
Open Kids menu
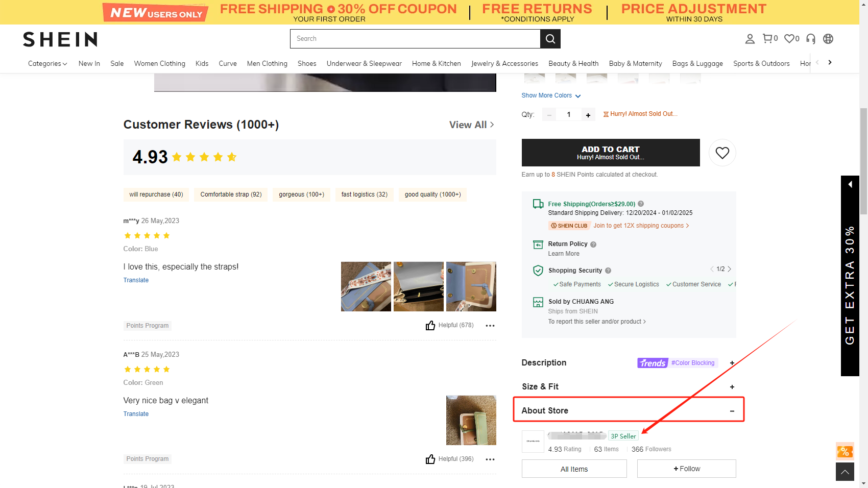[202, 63]
